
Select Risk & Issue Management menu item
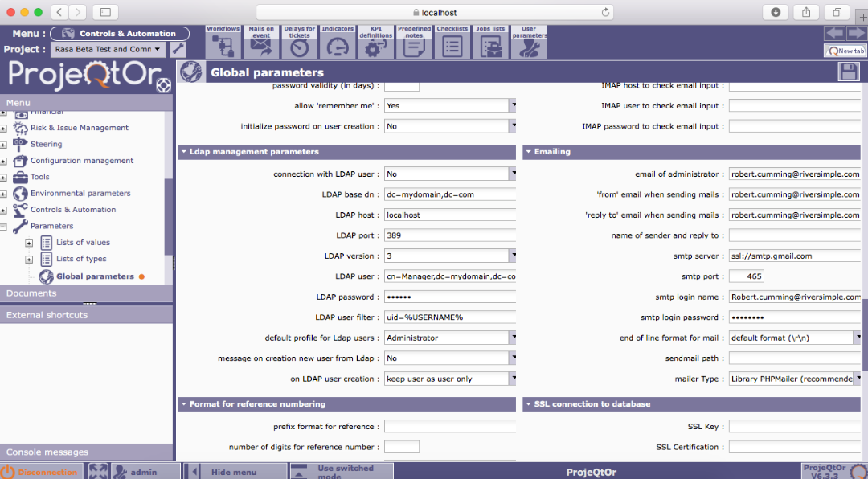point(79,128)
